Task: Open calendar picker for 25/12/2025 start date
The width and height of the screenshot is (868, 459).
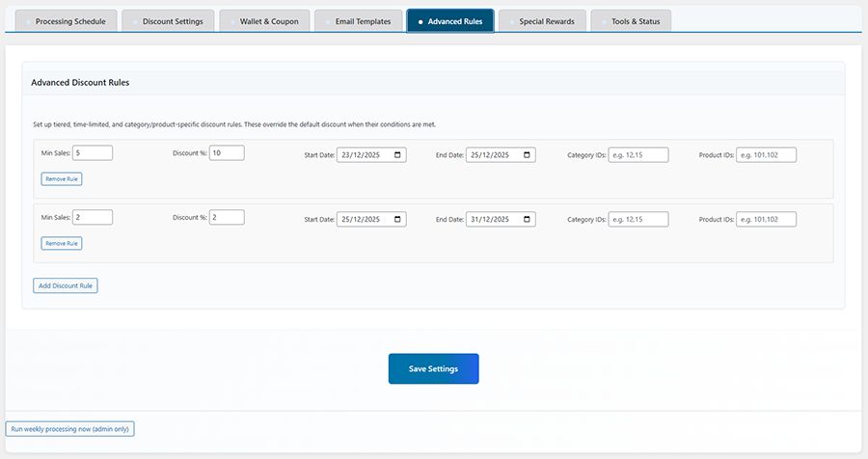Action: [x=397, y=219]
